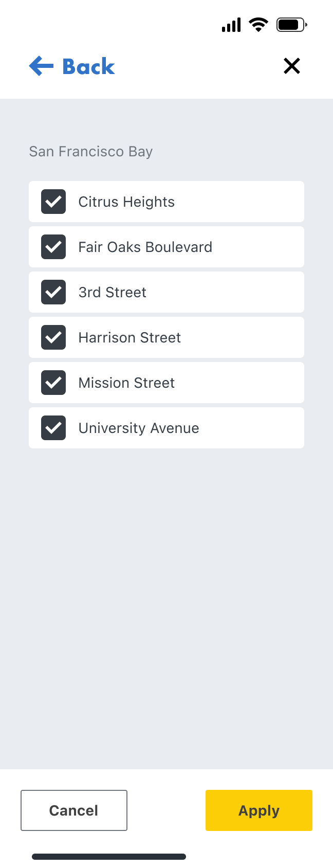Image resolution: width=333 pixels, height=868 pixels.
Task: Close the filter screen with X icon
Action: (x=291, y=66)
